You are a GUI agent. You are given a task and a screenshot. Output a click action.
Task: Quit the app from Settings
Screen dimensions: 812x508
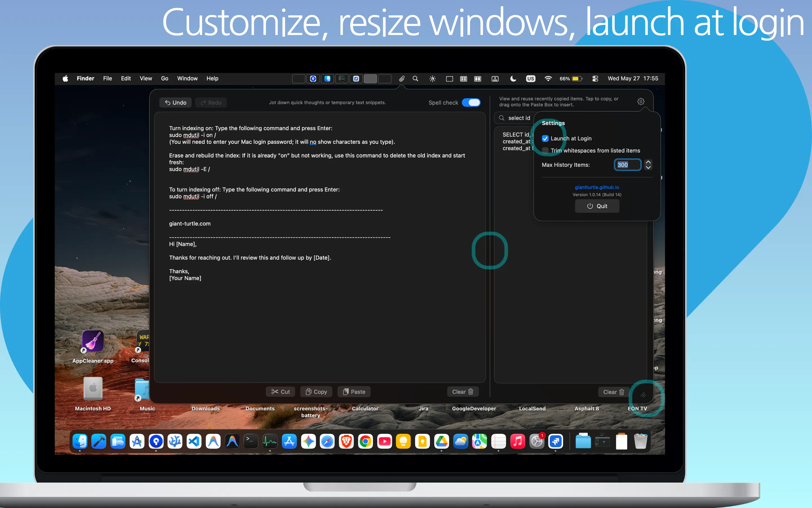click(597, 206)
